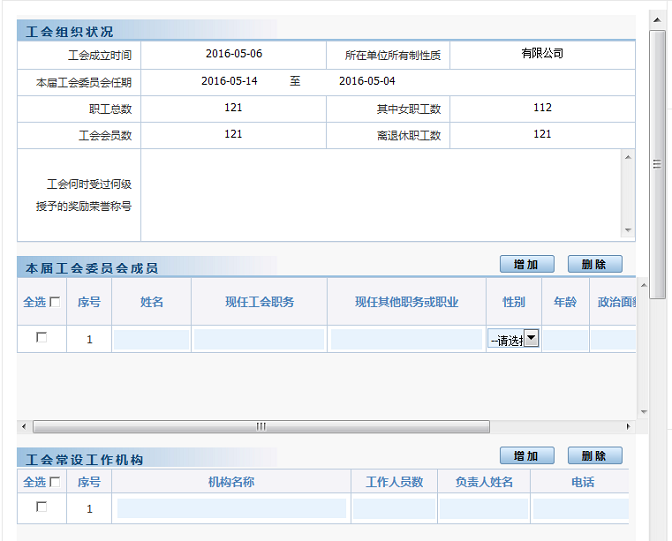This screenshot has height=541, width=672.
Task: Click the 现任工会职务 column header
Action: tap(259, 302)
